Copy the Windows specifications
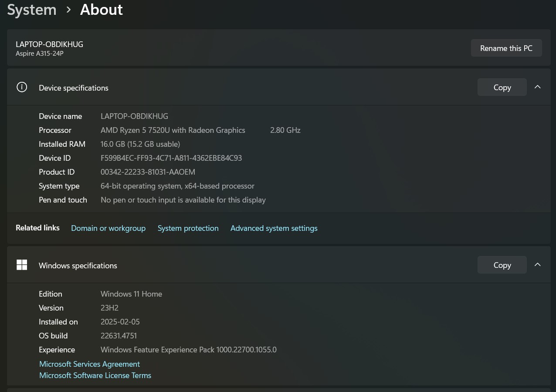Screen dimensions: 556x392 click(x=502, y=265)
